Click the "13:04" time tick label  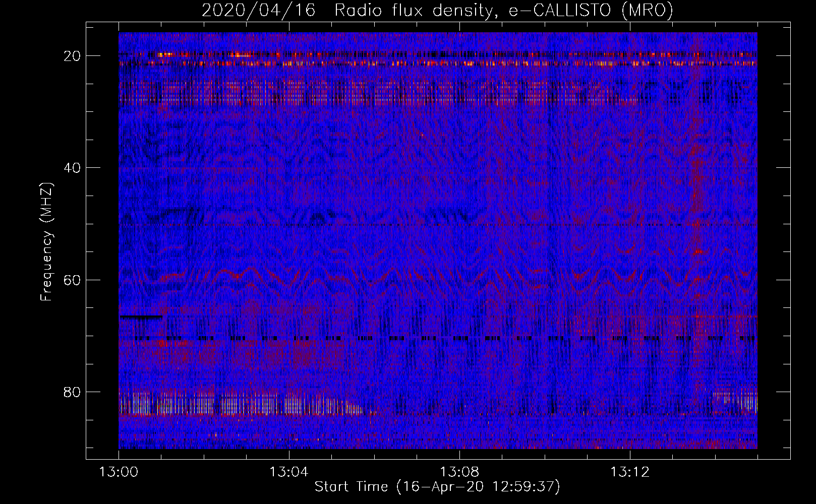coord(289,472)
